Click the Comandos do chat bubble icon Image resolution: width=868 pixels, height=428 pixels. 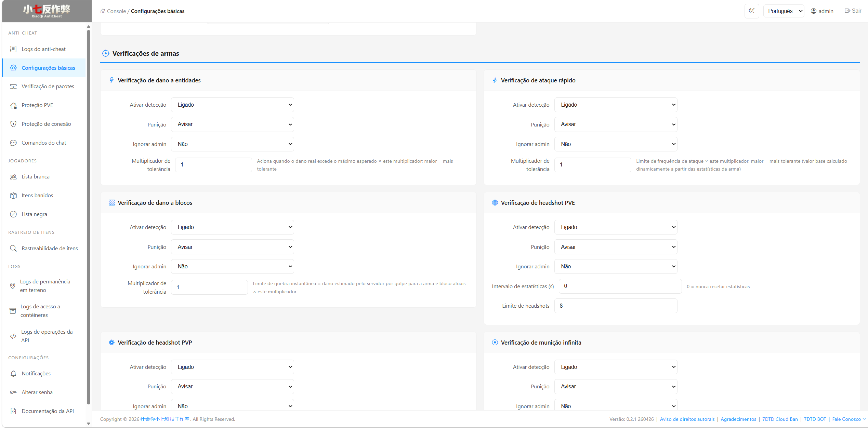click(13, 143)
